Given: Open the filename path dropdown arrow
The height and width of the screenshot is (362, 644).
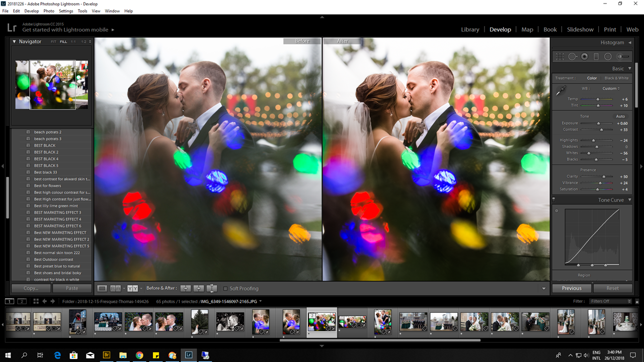Looking at the screenshot, I should [261, 301].
